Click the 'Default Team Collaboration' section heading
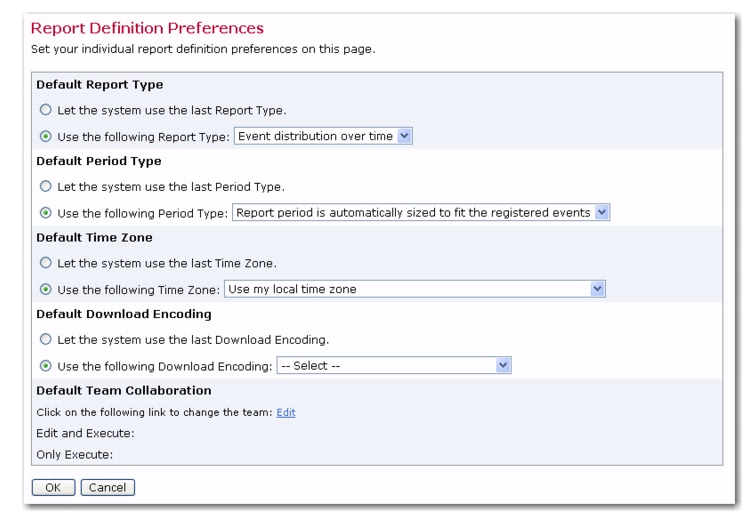The height and width of the screenshot is (527, 754). (124, 390)
